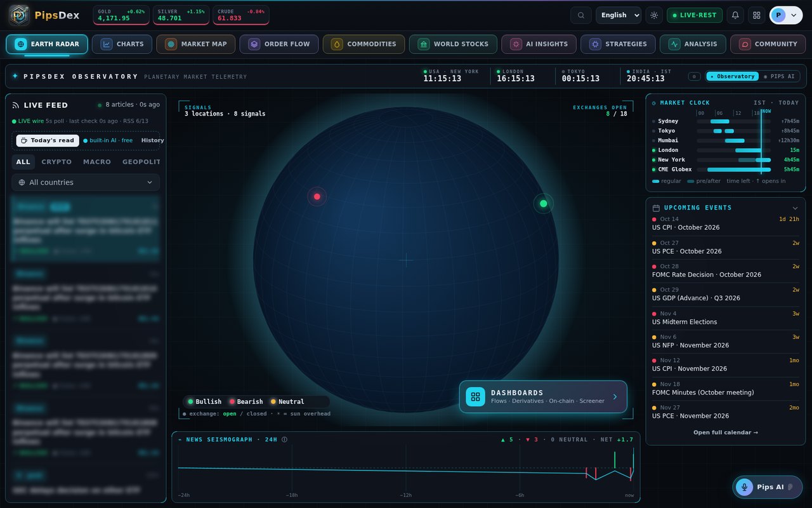Expand Dashboards with the right chevron
This screenshot has width=812, height=508.
click(x=615, y=397)
